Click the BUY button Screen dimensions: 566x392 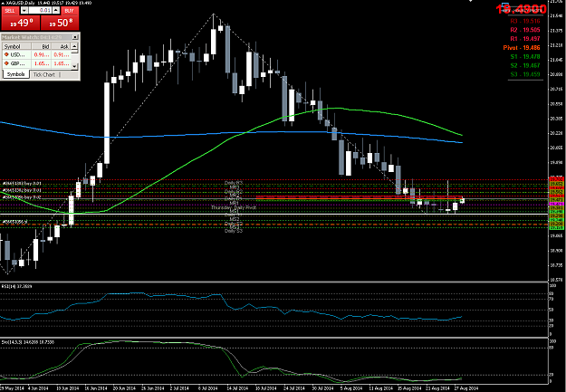pyautogui.click(x=70, y=11)
